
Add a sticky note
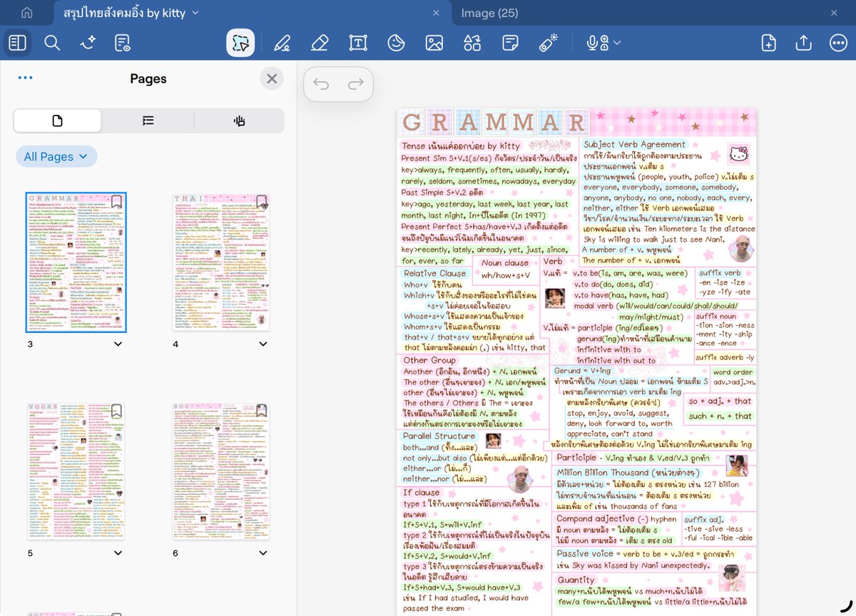point(510,43)
